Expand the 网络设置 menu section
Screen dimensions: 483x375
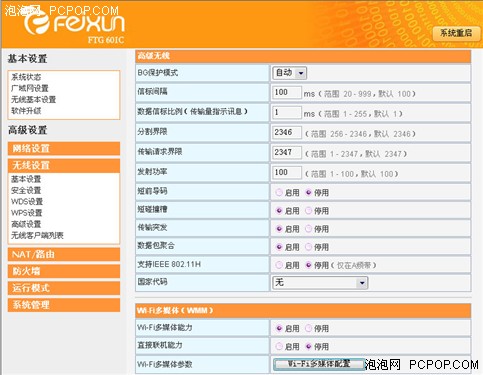click(x=64, y=149)
